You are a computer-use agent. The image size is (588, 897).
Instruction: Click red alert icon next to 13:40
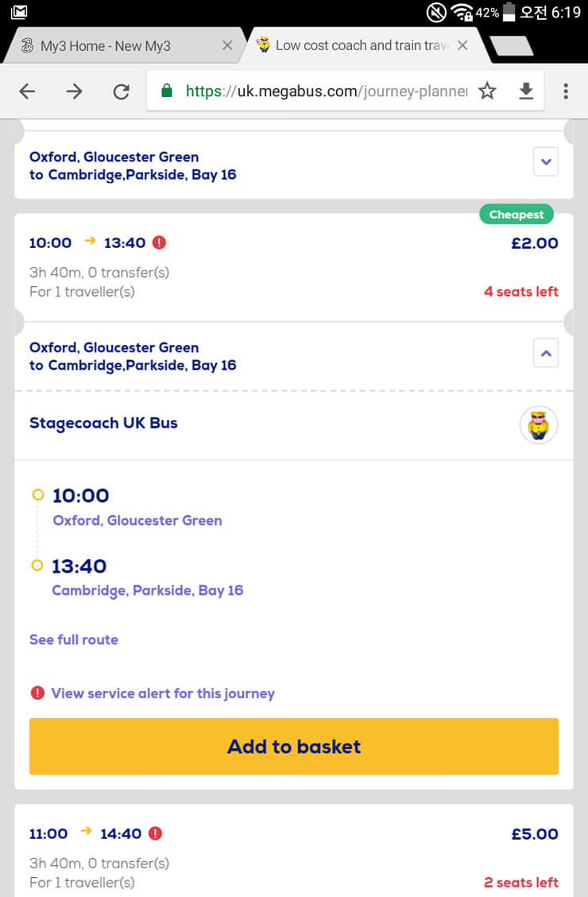pyautogui.click(x=159, y=243)
